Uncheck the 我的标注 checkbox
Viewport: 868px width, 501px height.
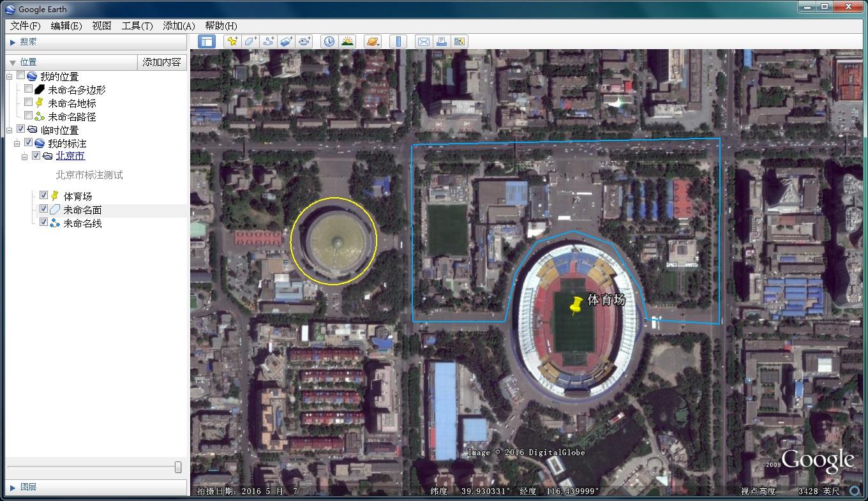(28, 142)
